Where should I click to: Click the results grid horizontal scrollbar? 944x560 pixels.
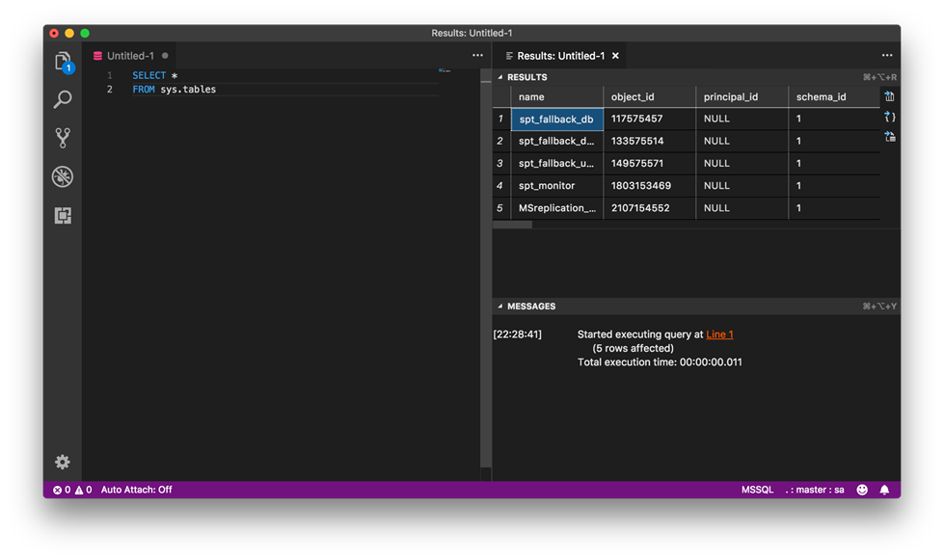[512, 225]
